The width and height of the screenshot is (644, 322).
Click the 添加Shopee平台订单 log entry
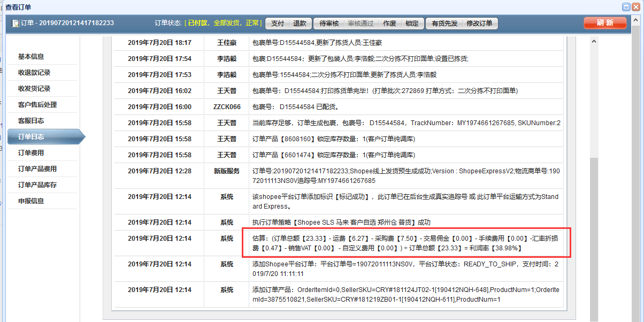[x=407, y=269]
